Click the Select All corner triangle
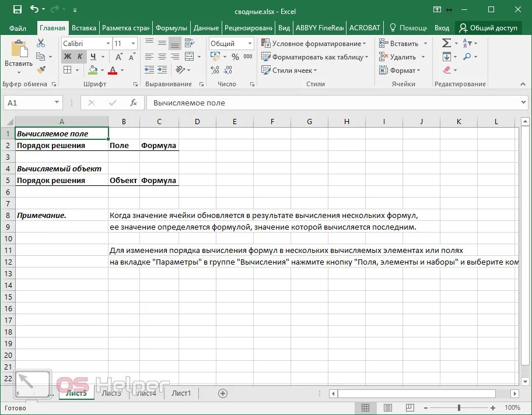Viewport: 532px width, 415px height. pos(9,121)
